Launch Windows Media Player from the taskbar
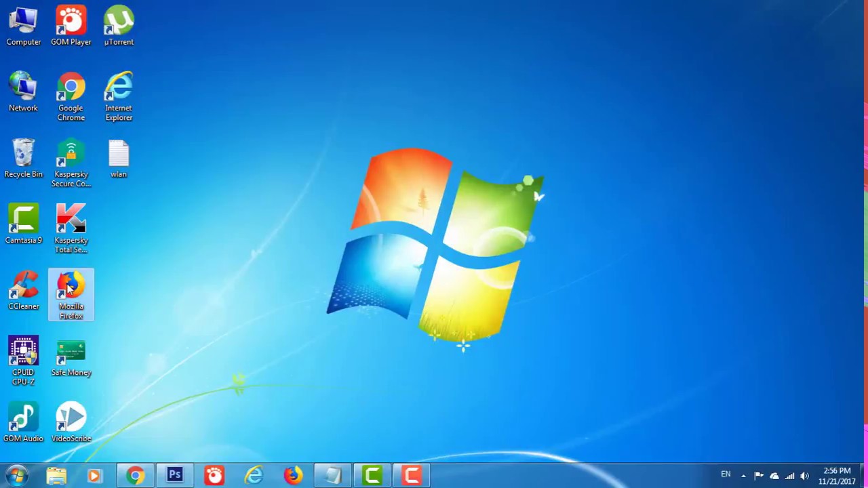 pos(94,476)
